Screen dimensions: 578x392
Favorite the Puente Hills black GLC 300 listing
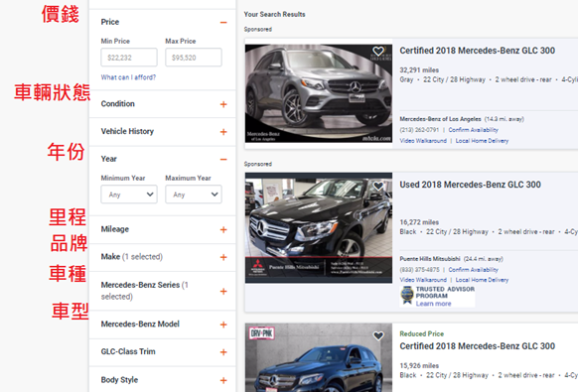click(x=378, y=186)
